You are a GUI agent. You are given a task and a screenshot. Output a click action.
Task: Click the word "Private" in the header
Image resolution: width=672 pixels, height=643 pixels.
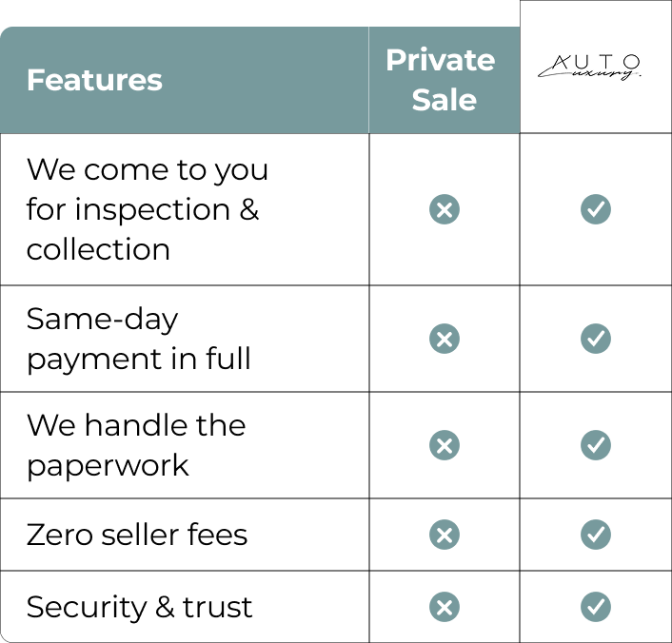441,60
